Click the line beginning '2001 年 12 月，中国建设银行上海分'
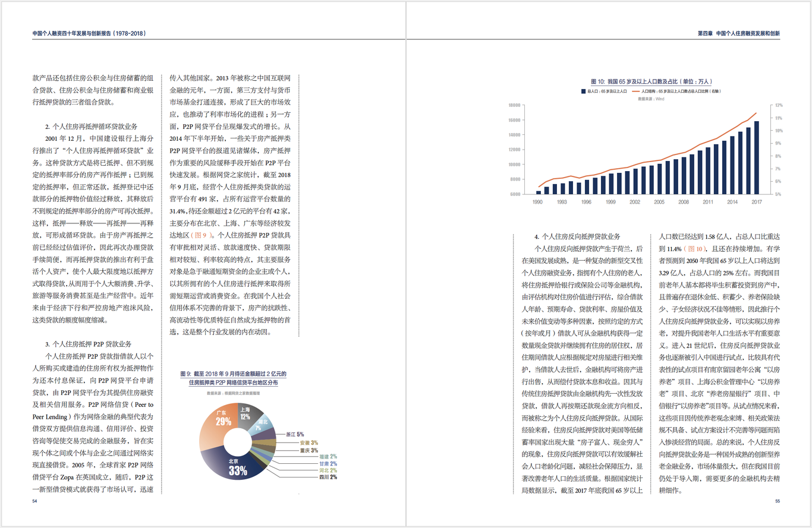Viewport: 812px width, 528px height. coord(99,138)
